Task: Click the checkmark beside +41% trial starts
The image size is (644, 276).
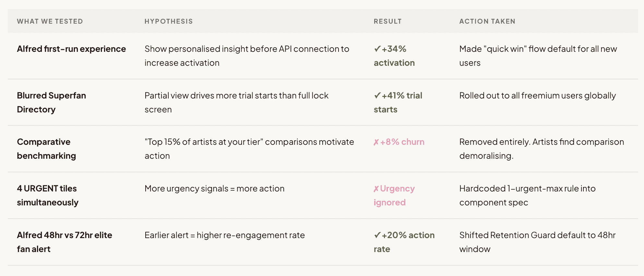Action: pyautogui.click(x=377, y=96)
